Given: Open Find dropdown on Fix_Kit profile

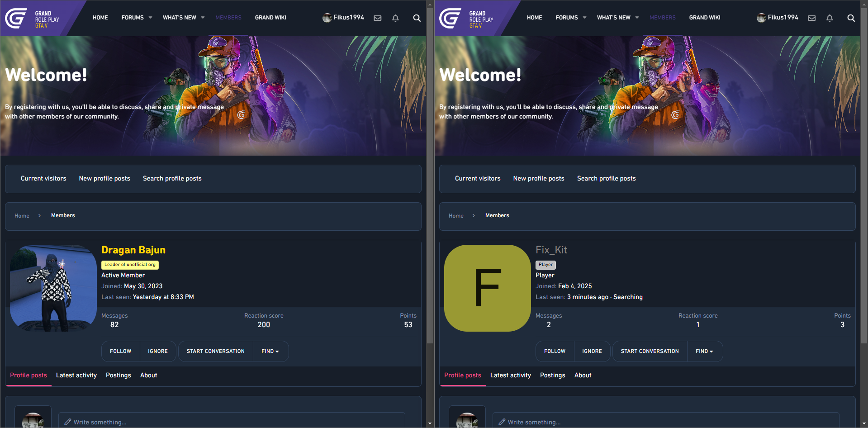Looking at the screenshot, I should click(x=704, y=351).
